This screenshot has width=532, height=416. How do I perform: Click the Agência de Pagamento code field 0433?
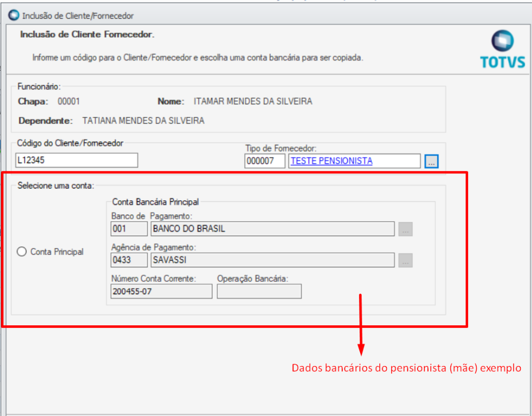tap(129, 260)
